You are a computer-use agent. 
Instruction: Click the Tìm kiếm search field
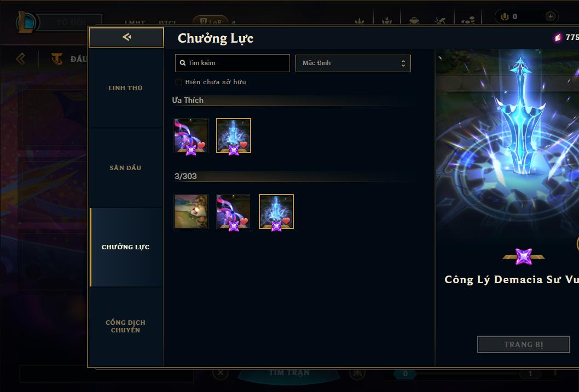(232, 63)
